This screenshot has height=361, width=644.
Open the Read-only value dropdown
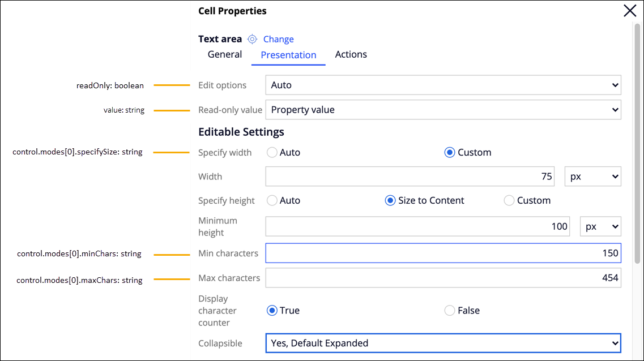[x=443, y=110]
